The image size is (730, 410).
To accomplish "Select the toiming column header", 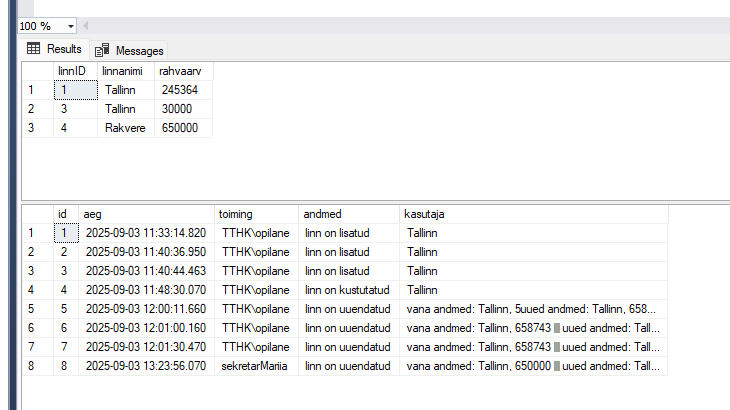I will (x=256, y=214).
